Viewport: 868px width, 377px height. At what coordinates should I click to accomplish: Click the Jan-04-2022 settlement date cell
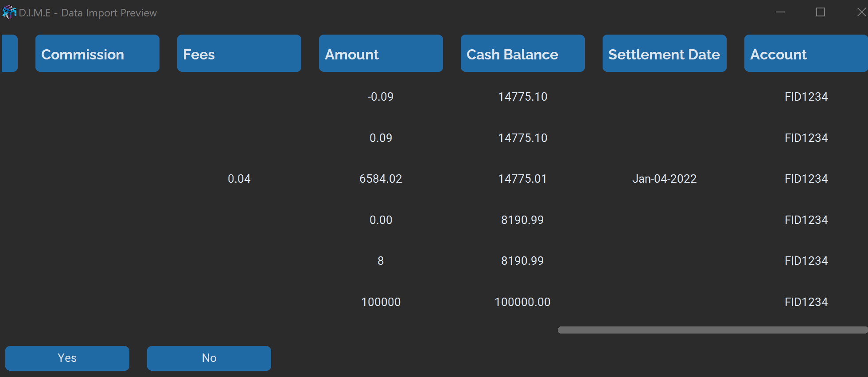(x=664, y=179)
